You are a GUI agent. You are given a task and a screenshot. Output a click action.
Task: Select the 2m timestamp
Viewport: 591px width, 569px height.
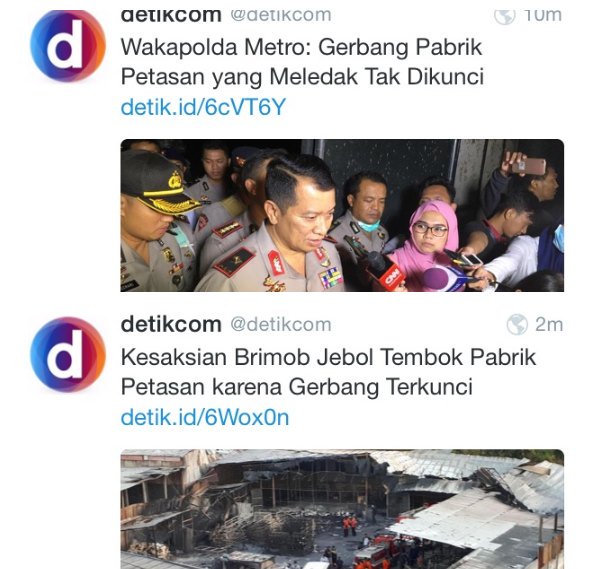pos(549,324)
